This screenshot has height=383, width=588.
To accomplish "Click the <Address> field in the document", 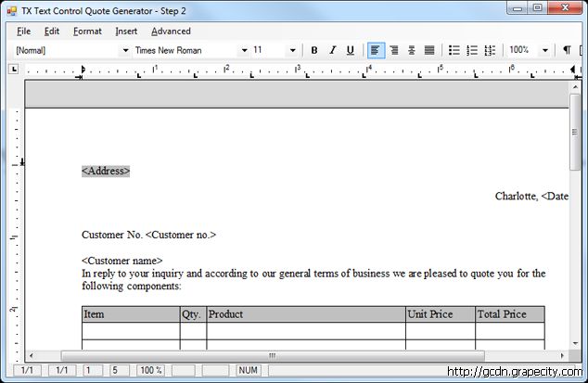I will (106, 171).
